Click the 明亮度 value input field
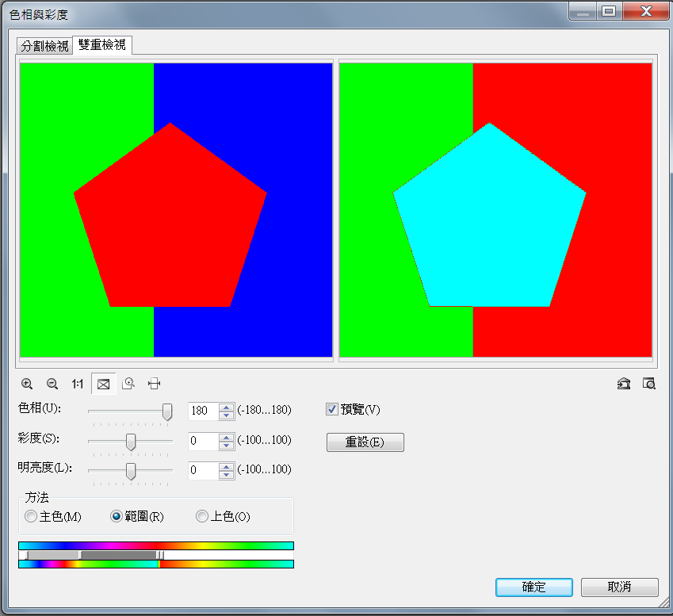The image size is (673, 616). [x=204, y=470]
